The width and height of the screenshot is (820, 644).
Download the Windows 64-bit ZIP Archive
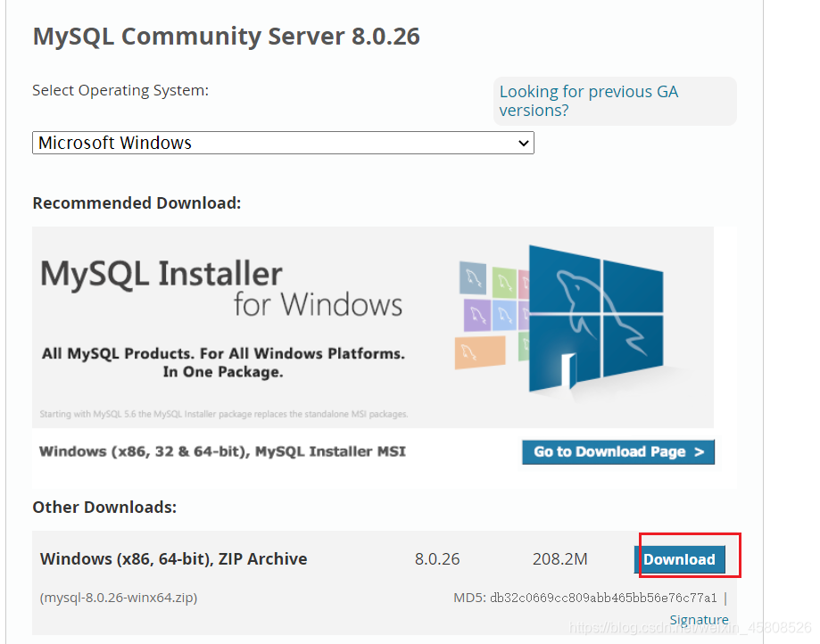pyautogui.click(x=679, y=559)
